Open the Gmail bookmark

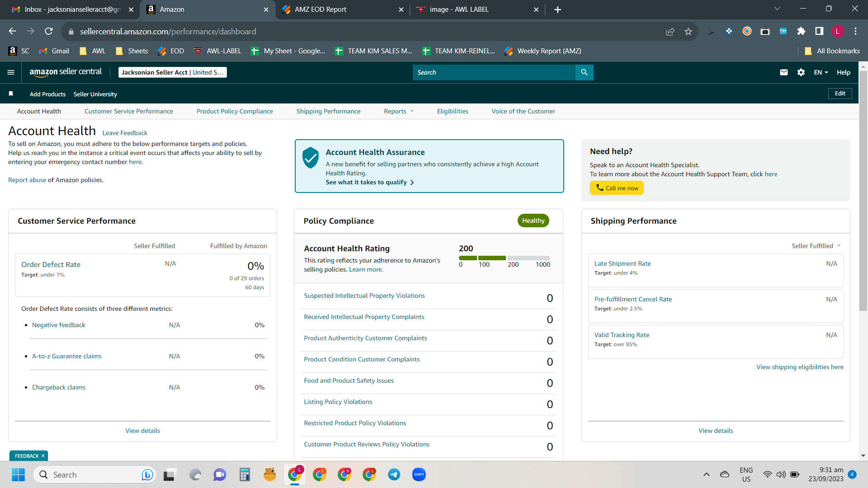pos(54,51)
